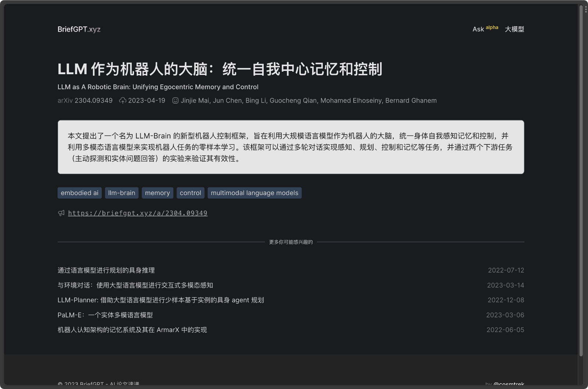Open the 大模型 menu item
588x389 pixels.
(x=515, y=29)
